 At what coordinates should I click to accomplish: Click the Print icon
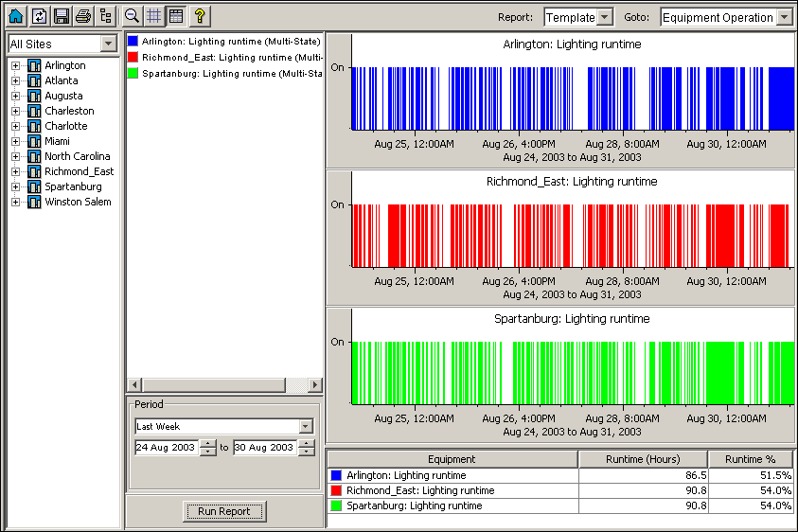[x=83, y=16]
